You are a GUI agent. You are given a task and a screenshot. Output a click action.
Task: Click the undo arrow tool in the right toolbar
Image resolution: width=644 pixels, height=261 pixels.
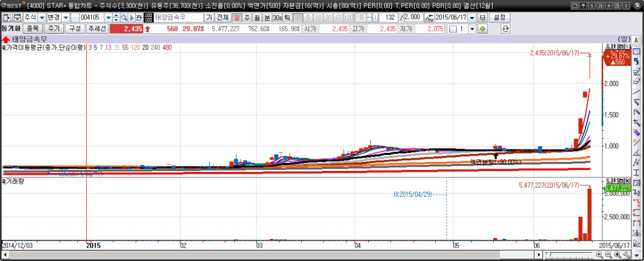click(x=636, y=61)
